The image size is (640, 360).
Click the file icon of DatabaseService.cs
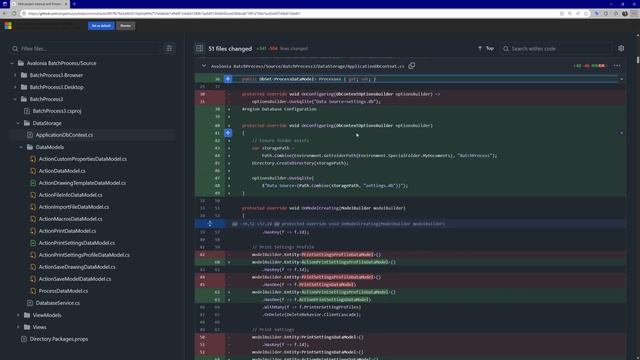(30, 303)
